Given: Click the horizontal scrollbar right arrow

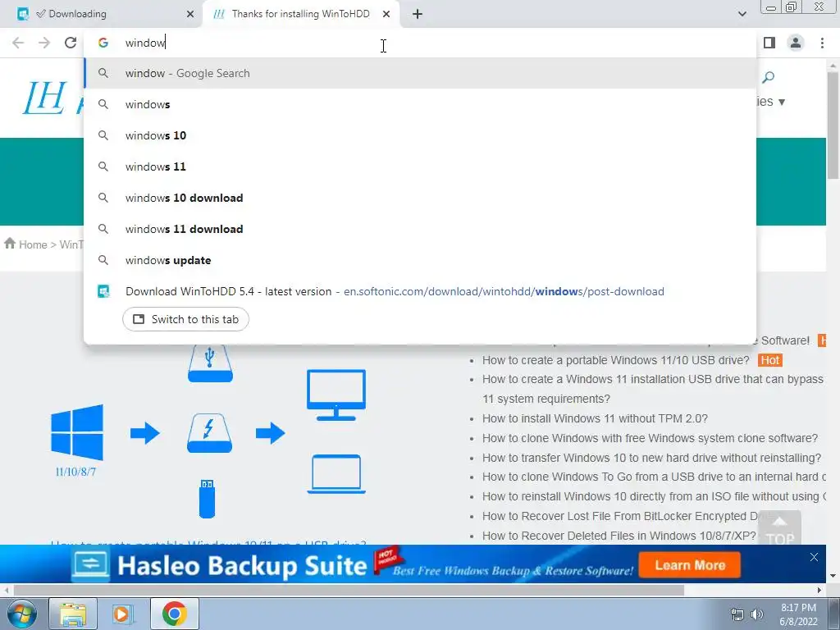Looking at the screenshot, I should point(819,591).
